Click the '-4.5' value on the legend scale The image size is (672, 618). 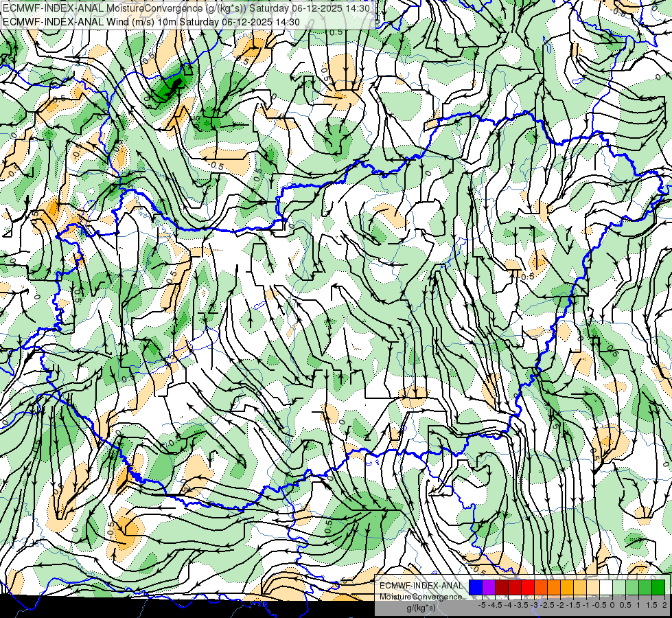point(495,605)
